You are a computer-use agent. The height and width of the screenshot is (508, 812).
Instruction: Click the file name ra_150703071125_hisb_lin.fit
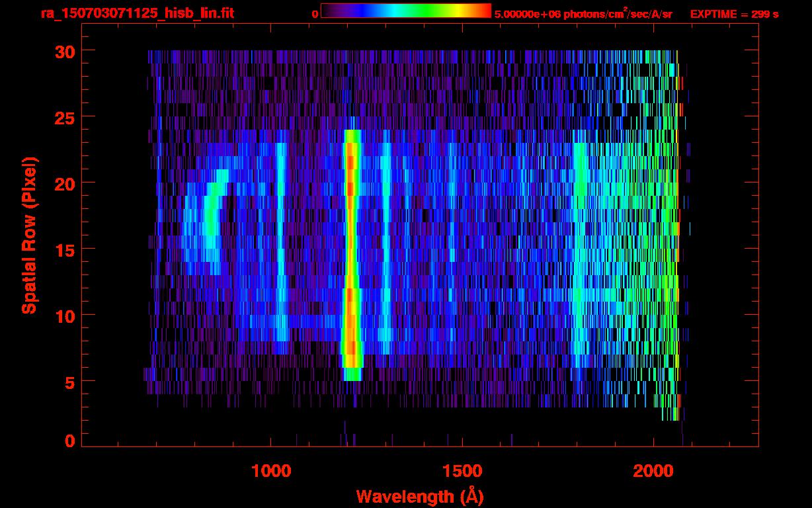click(x=137, y=13)
